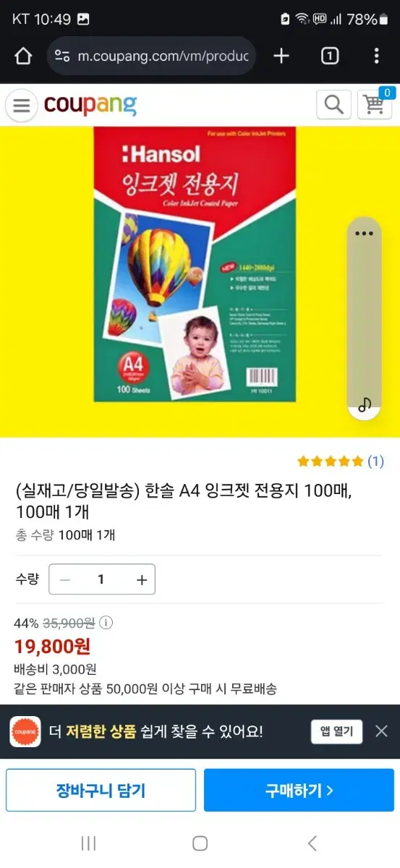Screen dimensions: 400x868
Task: Tap the 앱 열기 open app button
Action: pos(336,731)
